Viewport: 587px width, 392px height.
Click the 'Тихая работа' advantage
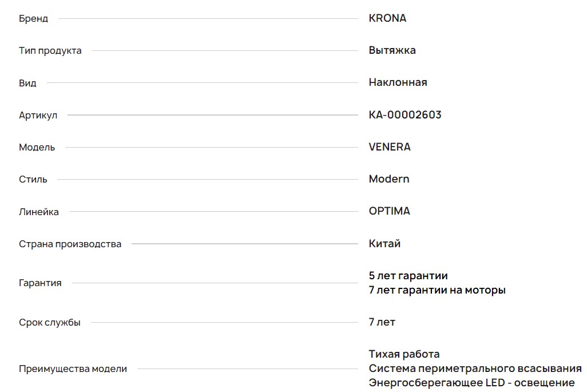[404, 354]
